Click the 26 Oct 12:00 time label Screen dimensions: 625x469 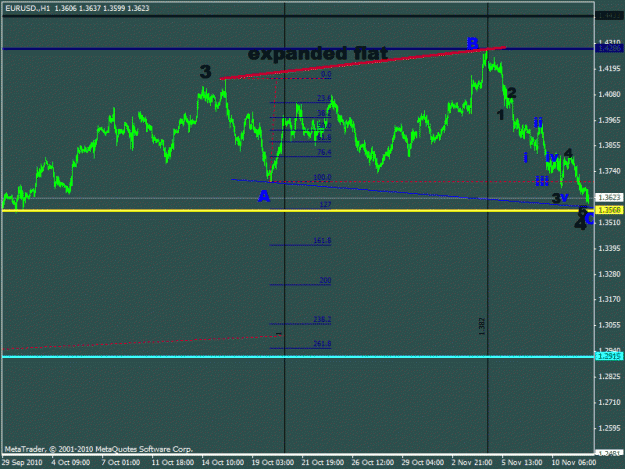click(x=373, y=462)
